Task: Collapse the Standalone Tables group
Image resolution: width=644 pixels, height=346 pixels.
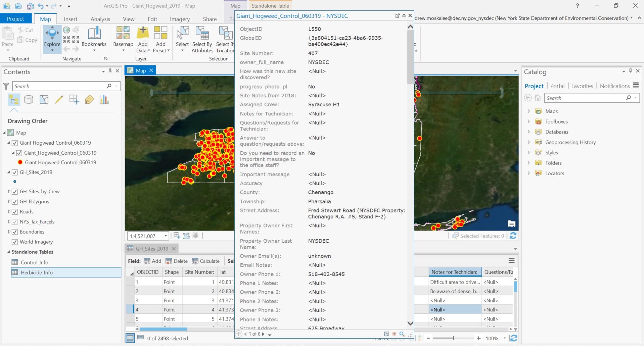Action: 9,252
